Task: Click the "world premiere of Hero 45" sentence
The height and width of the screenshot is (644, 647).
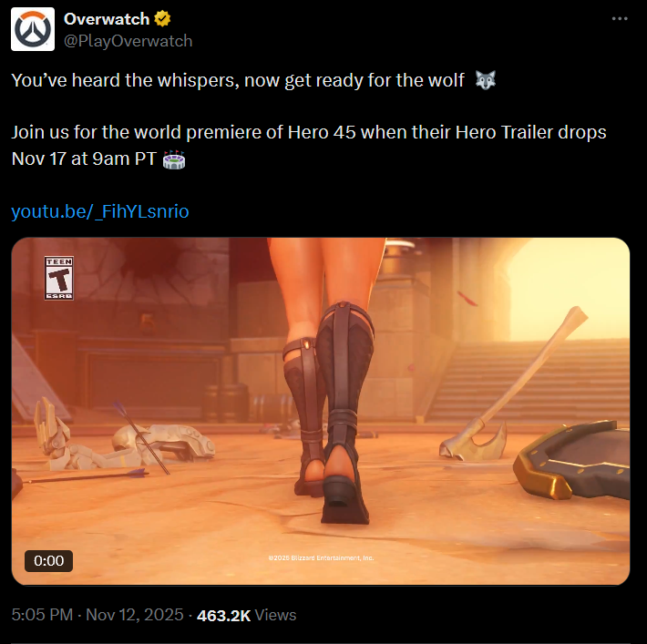Action: point(309,145)
